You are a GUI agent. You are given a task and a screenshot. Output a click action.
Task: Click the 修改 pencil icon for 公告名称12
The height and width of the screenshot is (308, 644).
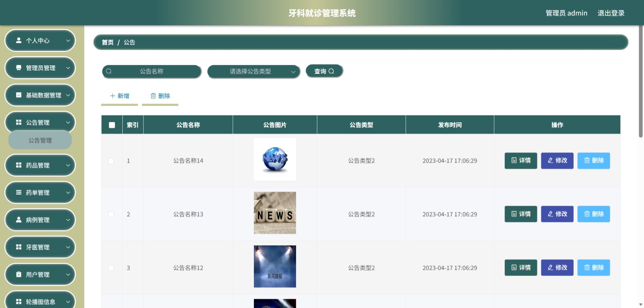click(x=550, y=267)
